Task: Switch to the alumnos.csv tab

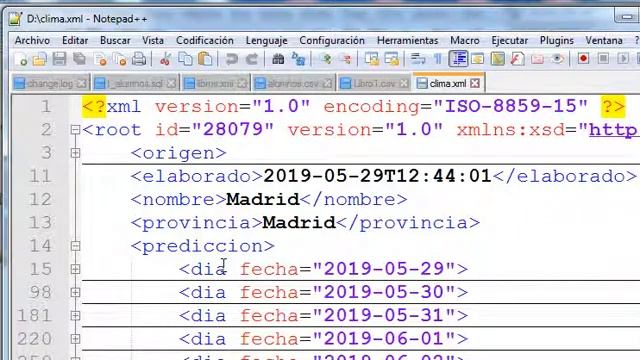Action: [x=293, y=83]
